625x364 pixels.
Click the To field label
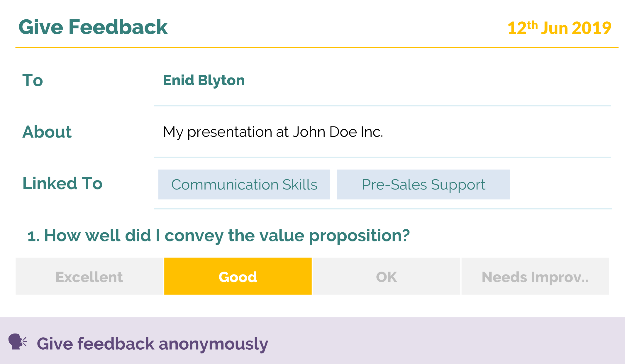(33, 80)
